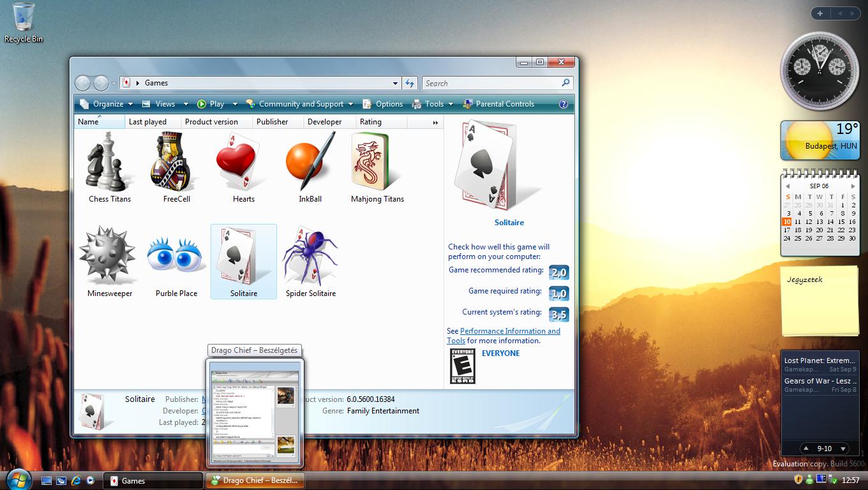The width and height of the screenshot is (868, 490).
Task: Open the Recycle Bin desktop icon
Action: (x=24, y=22)
